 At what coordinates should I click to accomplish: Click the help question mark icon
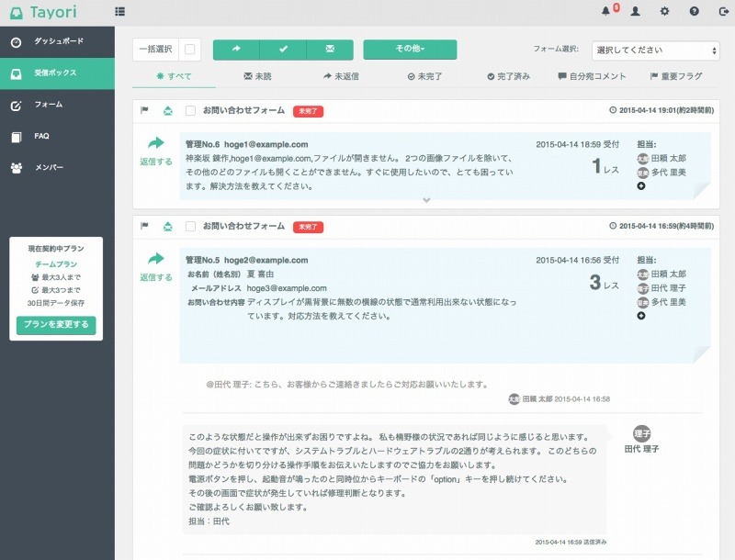tap(694, 11)
